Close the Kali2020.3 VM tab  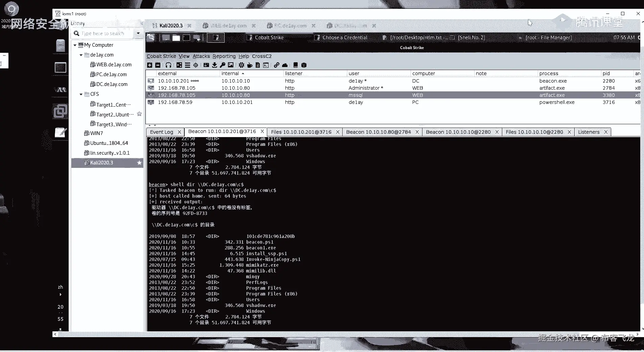(189, 26)
